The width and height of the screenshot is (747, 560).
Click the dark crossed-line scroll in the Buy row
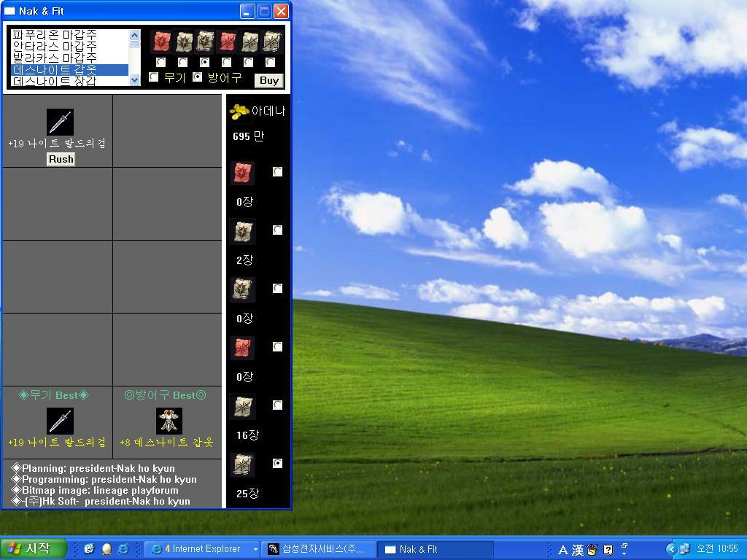click(x=271, y=42)
